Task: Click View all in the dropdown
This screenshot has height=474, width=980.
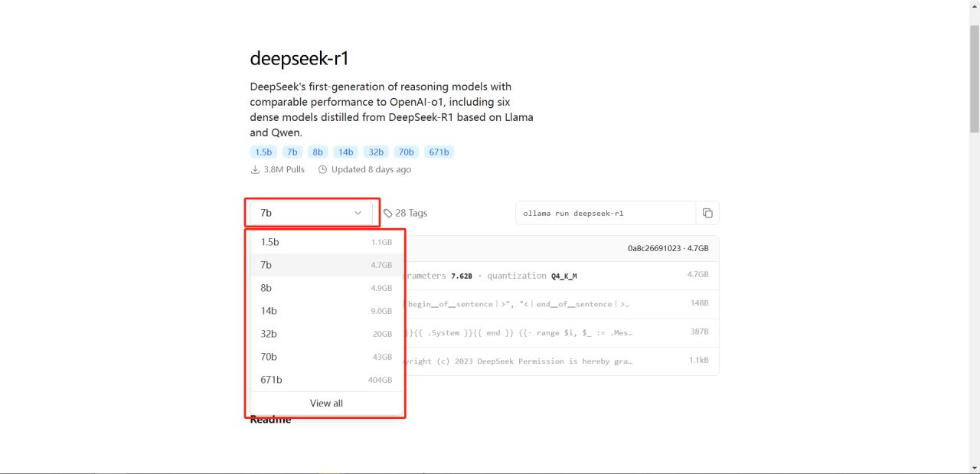Action: [x=326, y=404]
